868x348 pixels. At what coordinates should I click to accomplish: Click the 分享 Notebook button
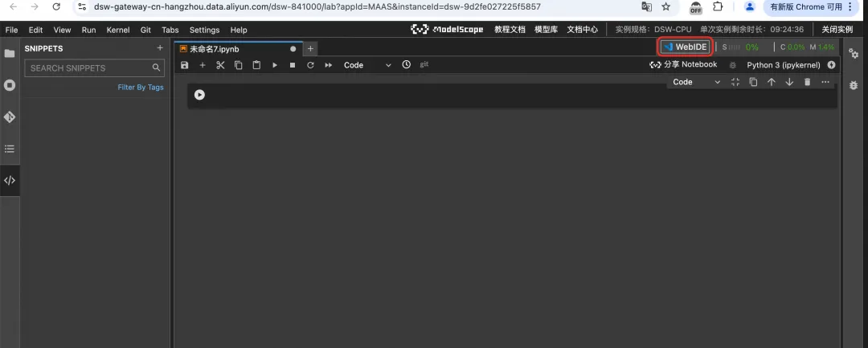683,65
